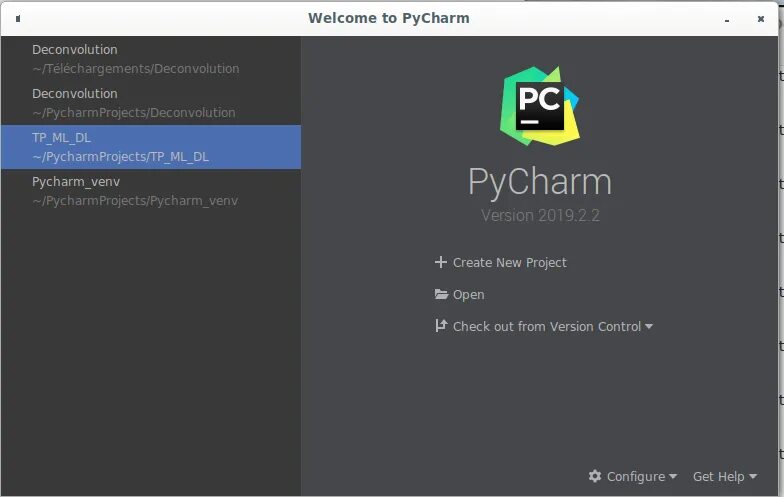784x497 pixels.
Task: Click the window menu icon in title bar
Action: 18,18
